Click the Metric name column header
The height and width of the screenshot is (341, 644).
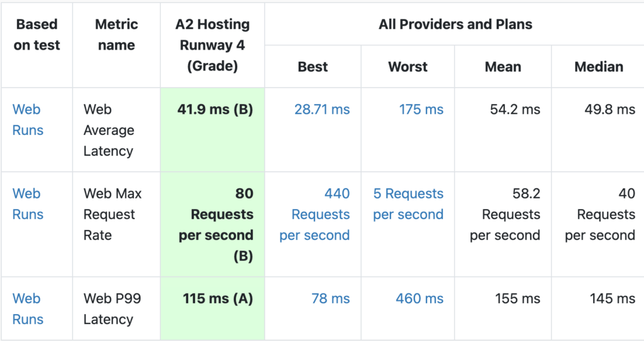(x=116, y=35)
